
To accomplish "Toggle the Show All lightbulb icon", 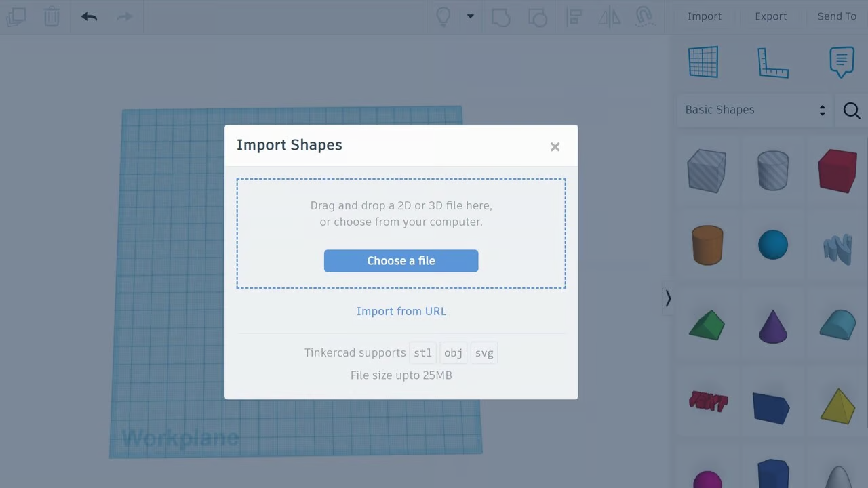I will click(443, 16).
